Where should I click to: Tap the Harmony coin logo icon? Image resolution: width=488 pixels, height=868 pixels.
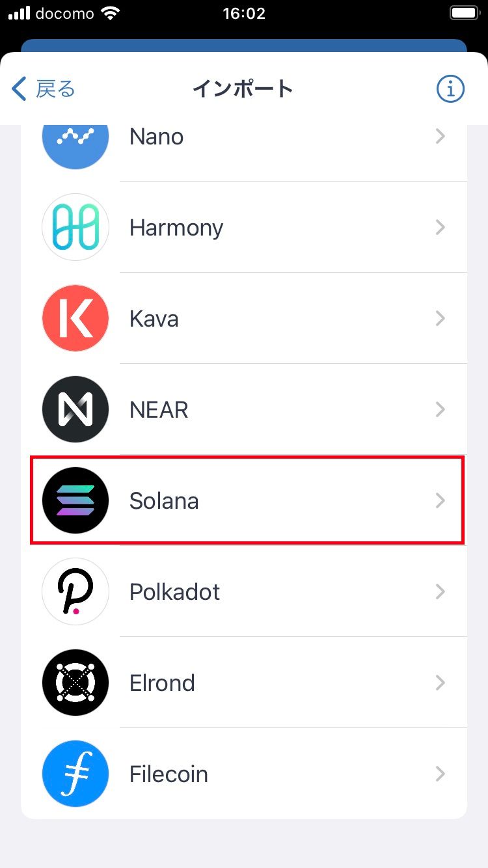pos(75,227)
